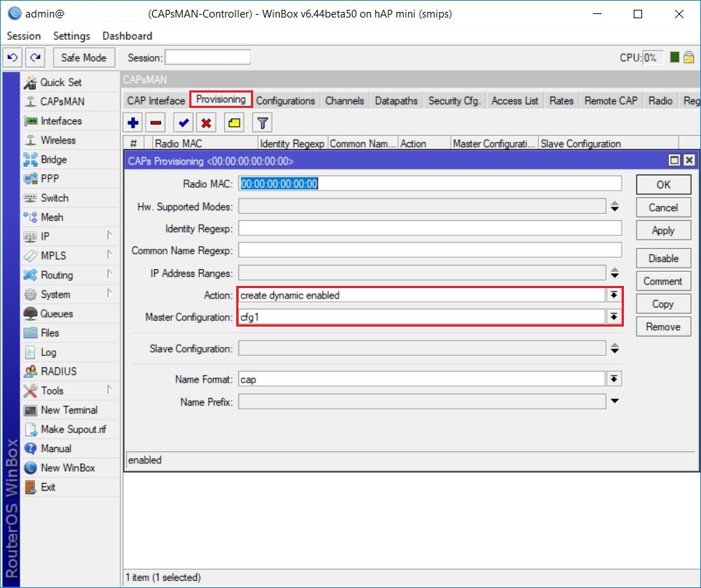701x588 pixels.
Task: Expand the IP submenu
Action: point(109,235)
